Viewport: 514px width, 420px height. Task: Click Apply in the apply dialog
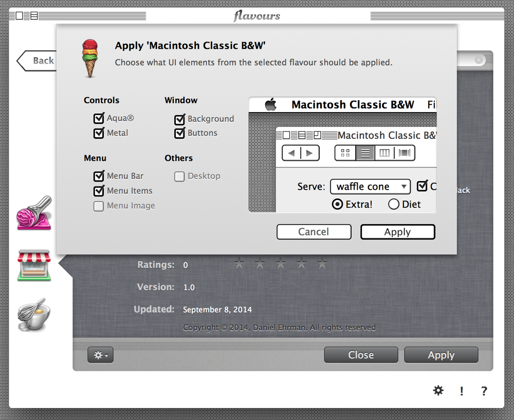(398, 232)
